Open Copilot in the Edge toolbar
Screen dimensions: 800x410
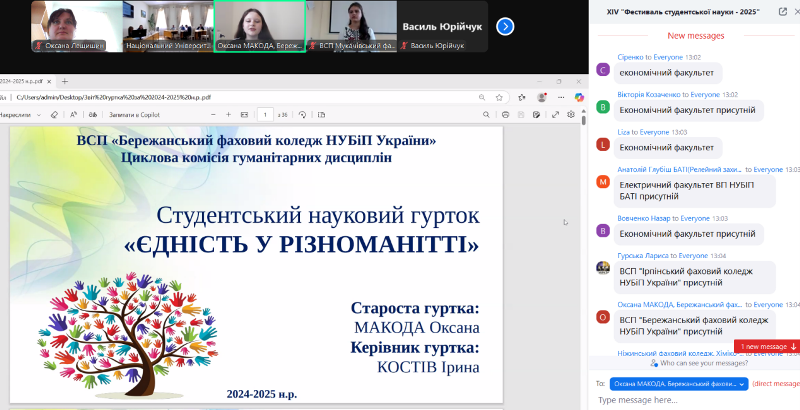[x=578, y=97]
